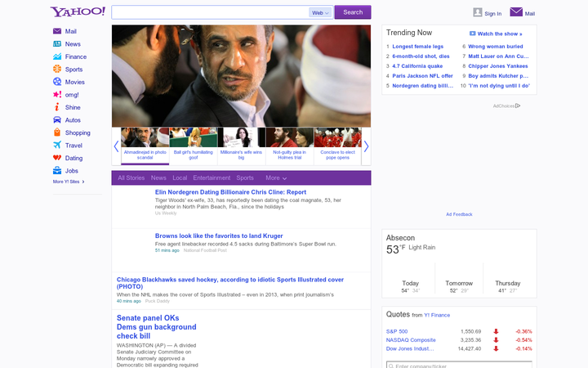The image size is (588, 368).
Task: Expand More Y! Sites list
Action: [x=69, y=182]
